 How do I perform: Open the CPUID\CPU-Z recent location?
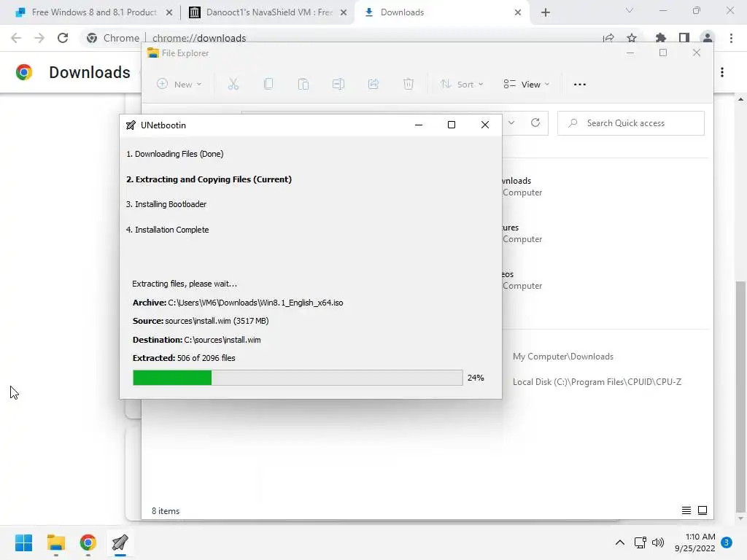pyautogui.click(x=597, y=382)
